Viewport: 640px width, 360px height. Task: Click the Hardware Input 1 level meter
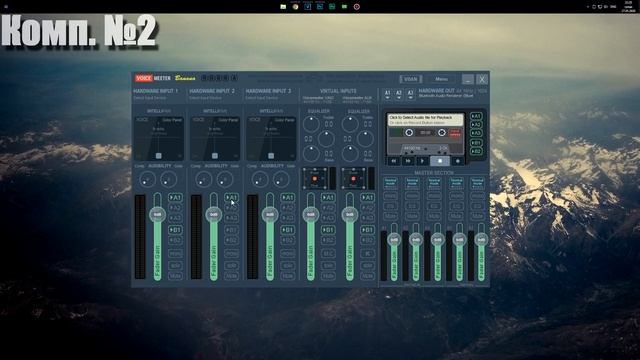tap(140, 237)
